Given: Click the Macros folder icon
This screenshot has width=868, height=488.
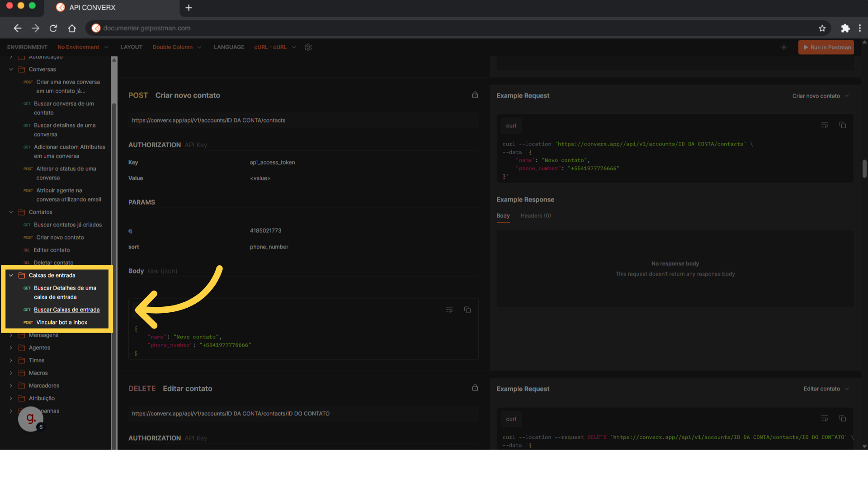Looking at the screenshot, I should click(21, 373).
